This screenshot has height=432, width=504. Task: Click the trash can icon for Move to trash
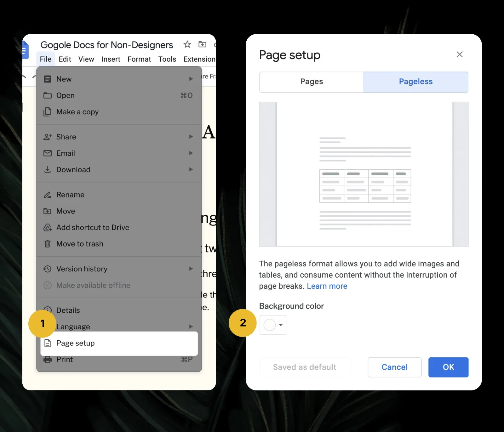[48, 244]
